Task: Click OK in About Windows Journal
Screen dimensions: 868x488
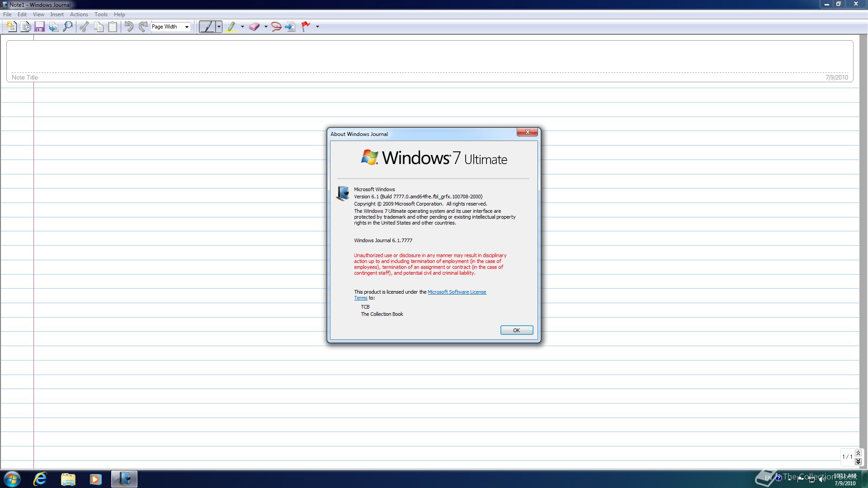Action: (x=517, y=330)
